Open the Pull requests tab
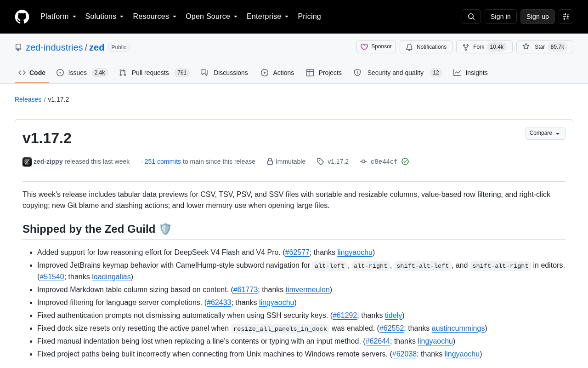This screenshot has height=368, width=588. tap(154, 73)
